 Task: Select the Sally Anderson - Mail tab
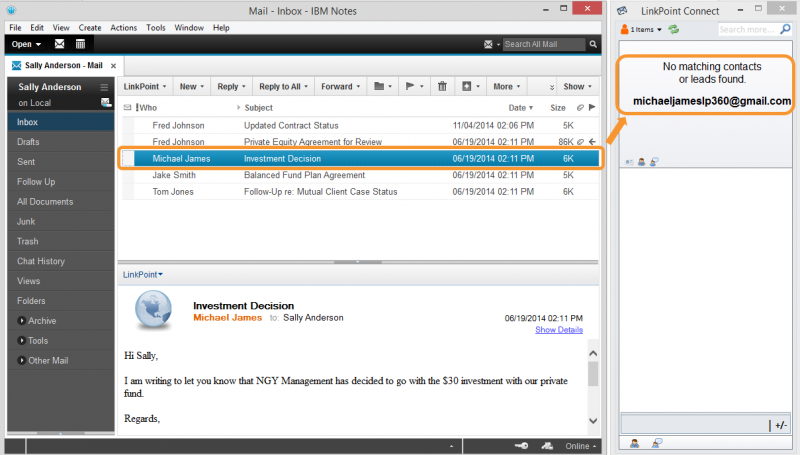click(x=64, y=65)
